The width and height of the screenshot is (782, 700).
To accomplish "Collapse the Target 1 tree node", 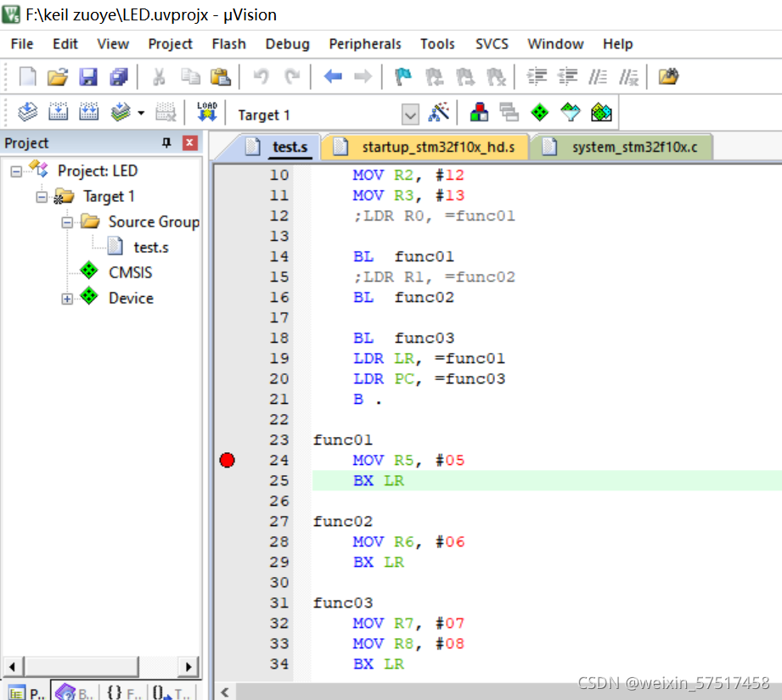I will pos(42,197).
